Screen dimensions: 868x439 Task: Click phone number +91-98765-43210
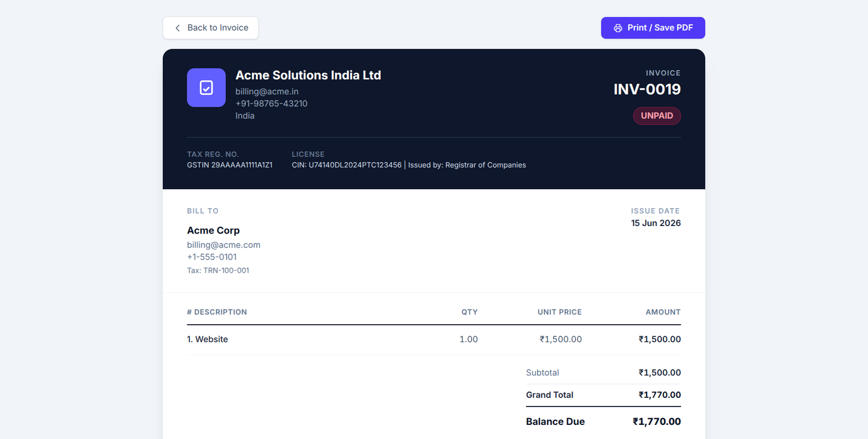[271, 104]
